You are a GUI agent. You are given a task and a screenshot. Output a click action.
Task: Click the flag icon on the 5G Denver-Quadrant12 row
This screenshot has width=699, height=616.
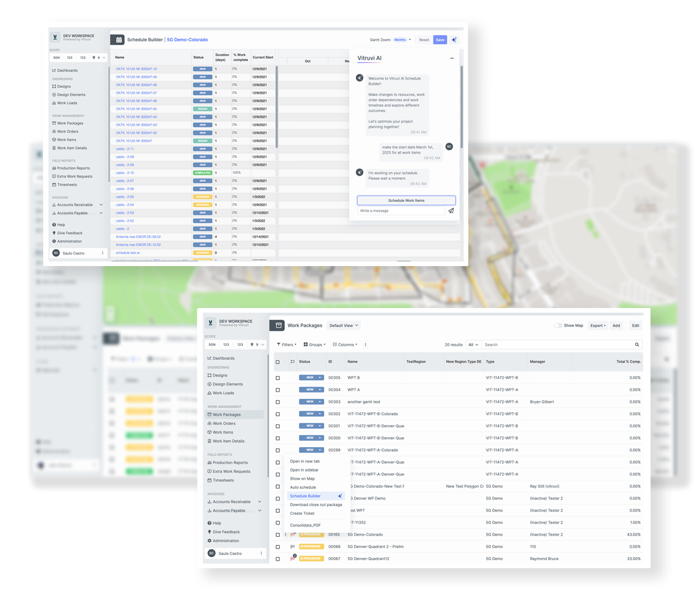293,558
